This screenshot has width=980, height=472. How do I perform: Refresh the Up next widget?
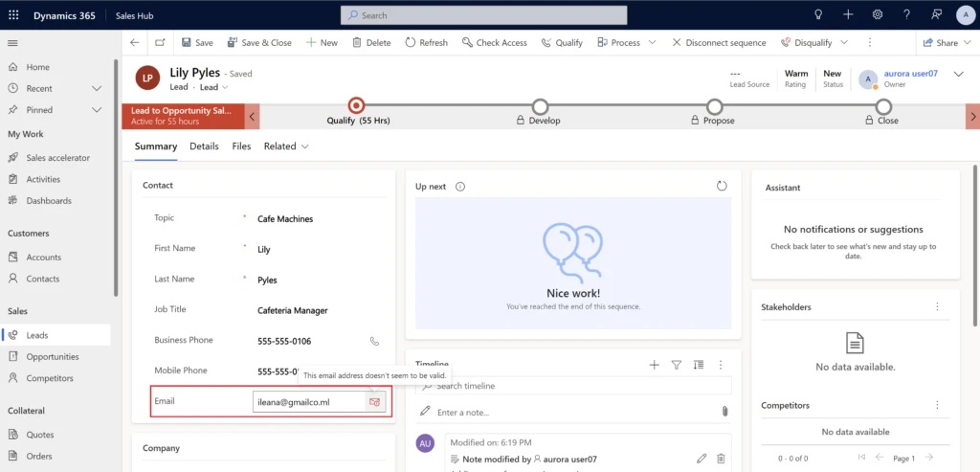(722, 186)
